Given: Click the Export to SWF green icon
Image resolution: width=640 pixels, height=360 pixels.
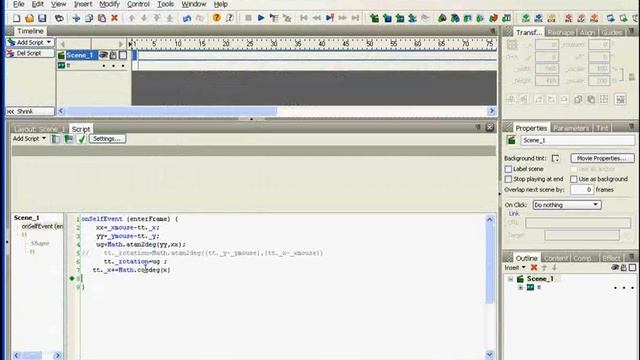Looking at the screenshot, I should pyautogui.click(x=526, y=18).
